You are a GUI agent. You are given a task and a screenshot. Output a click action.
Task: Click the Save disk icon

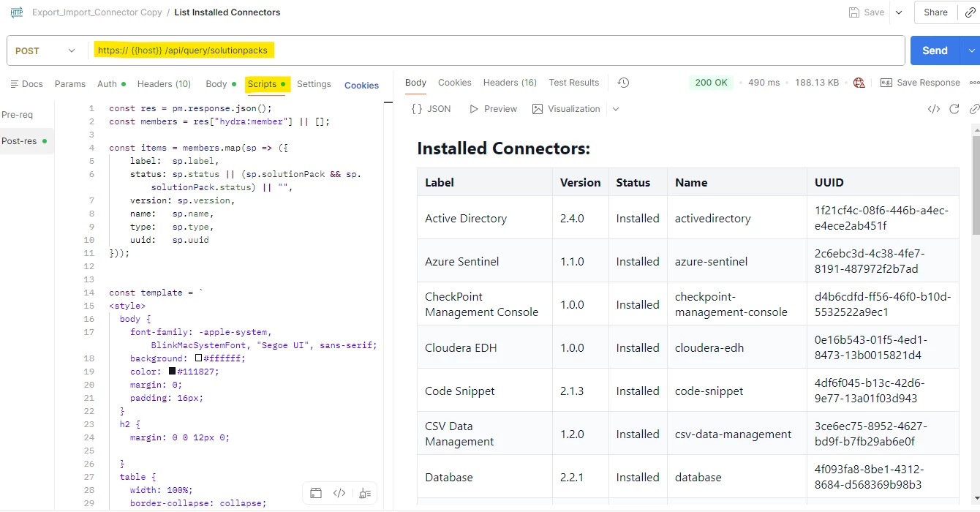click(x=853, y=12)
